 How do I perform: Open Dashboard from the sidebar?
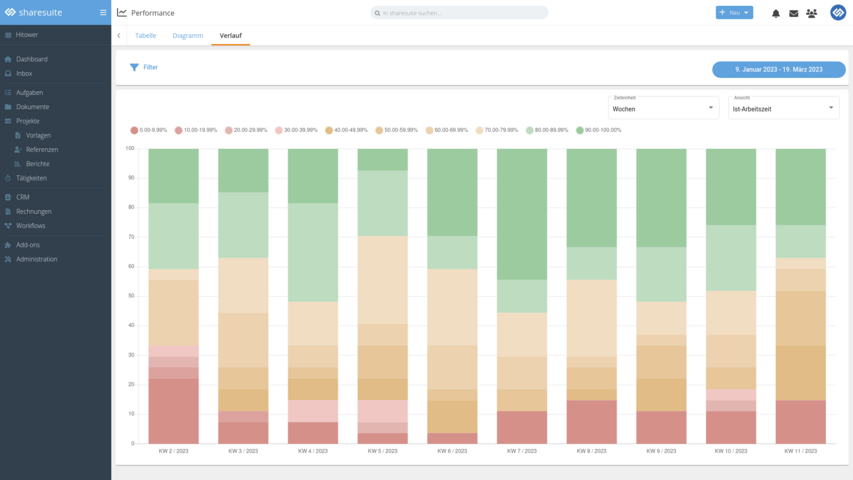pyautogui.click(x=31, y=59)
